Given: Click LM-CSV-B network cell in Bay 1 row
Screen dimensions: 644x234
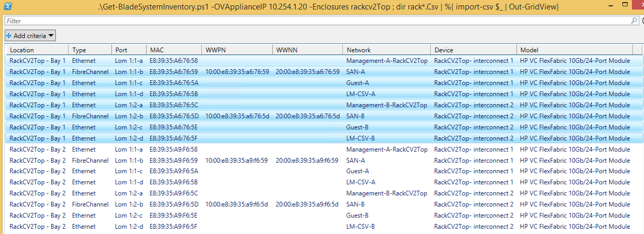Looking at the screenshot, I should coord(361,138).
